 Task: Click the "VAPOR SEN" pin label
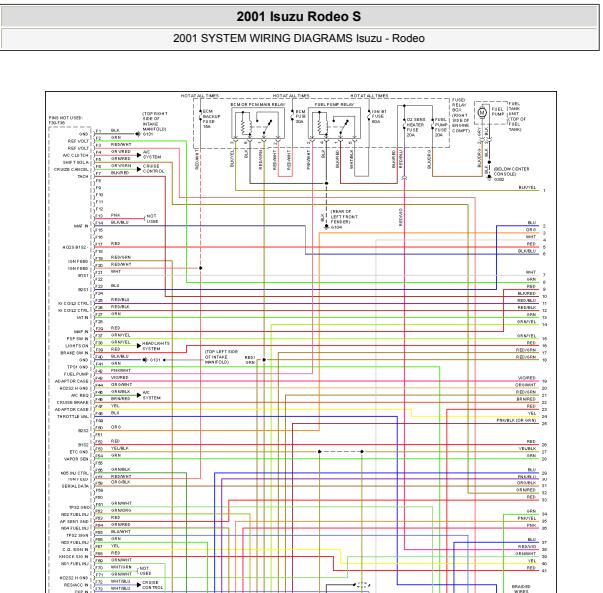[76, 459]
